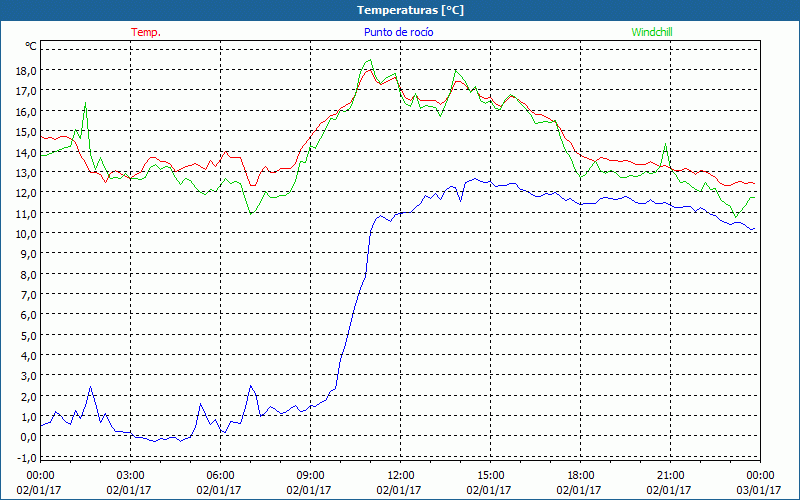Click the '7,0' y-axis value
800x500 pixels.
[x=29, y=294]
